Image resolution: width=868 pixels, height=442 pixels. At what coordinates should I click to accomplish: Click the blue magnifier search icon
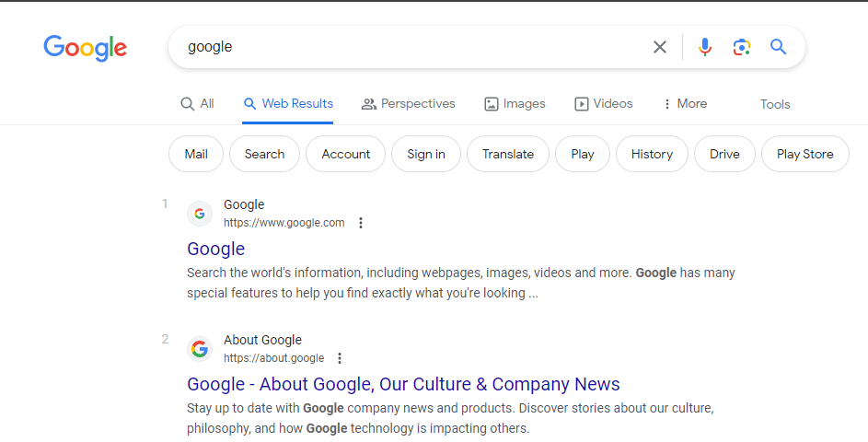coord(779,47)
